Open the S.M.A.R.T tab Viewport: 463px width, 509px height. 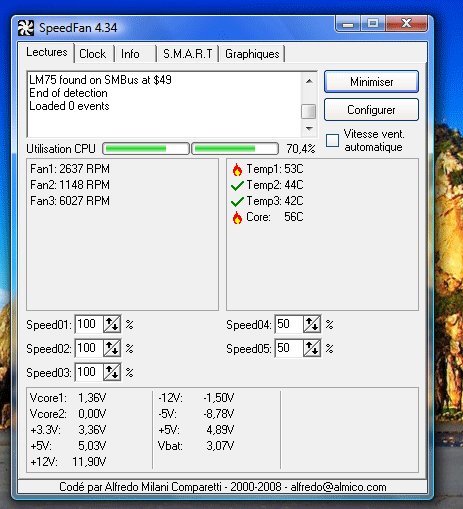coord(188,54)
